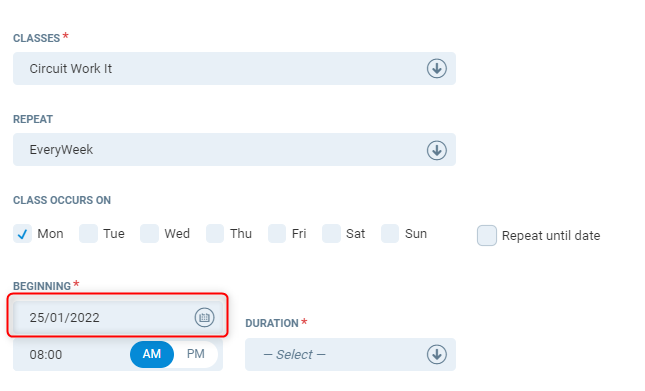Open the Duration Select dropdown
Screen dimensions: 645x391
coord(350,354)
